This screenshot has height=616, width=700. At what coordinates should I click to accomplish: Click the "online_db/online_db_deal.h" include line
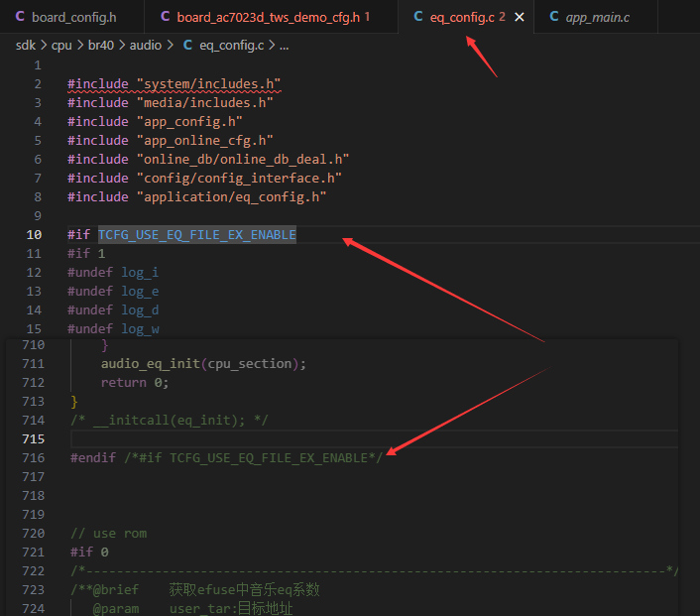(208, 159)
